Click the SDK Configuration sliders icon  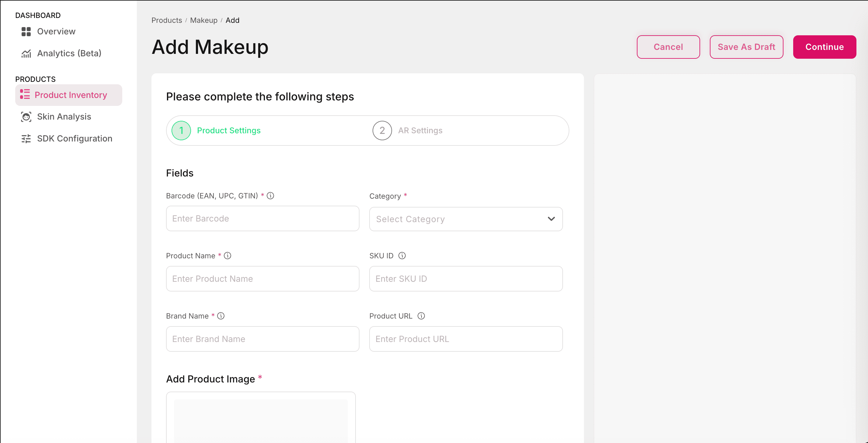click(26, 138)
